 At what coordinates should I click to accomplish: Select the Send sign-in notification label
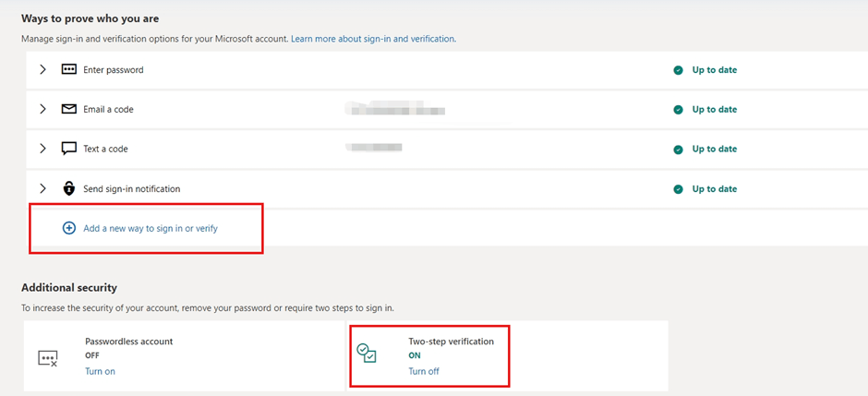pos(132,188)
